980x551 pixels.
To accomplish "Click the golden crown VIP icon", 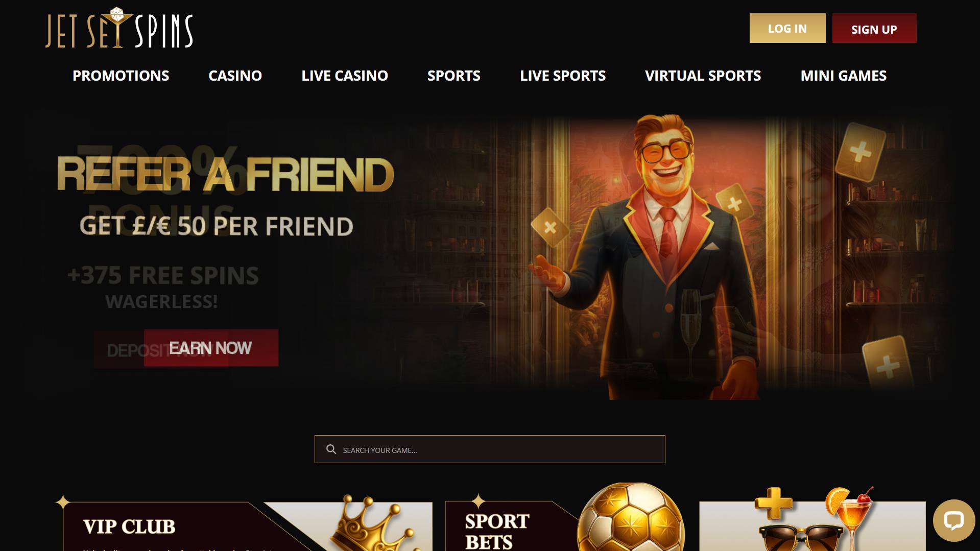I will coord(372,522).
